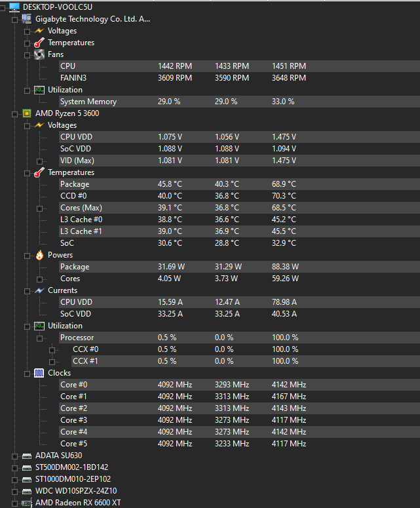Collapse the Processor utilization node
The image size is (420, 508).
click(39, 338)
